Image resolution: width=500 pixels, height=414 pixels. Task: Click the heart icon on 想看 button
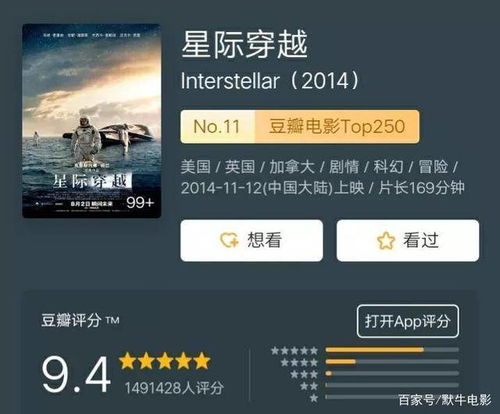229,240
